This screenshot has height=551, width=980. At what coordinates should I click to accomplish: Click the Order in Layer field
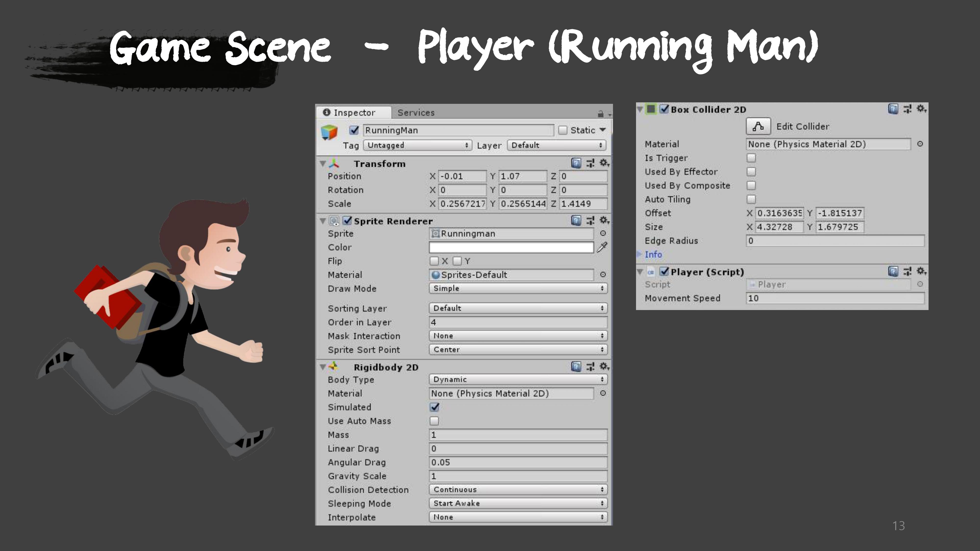point(518,322)
